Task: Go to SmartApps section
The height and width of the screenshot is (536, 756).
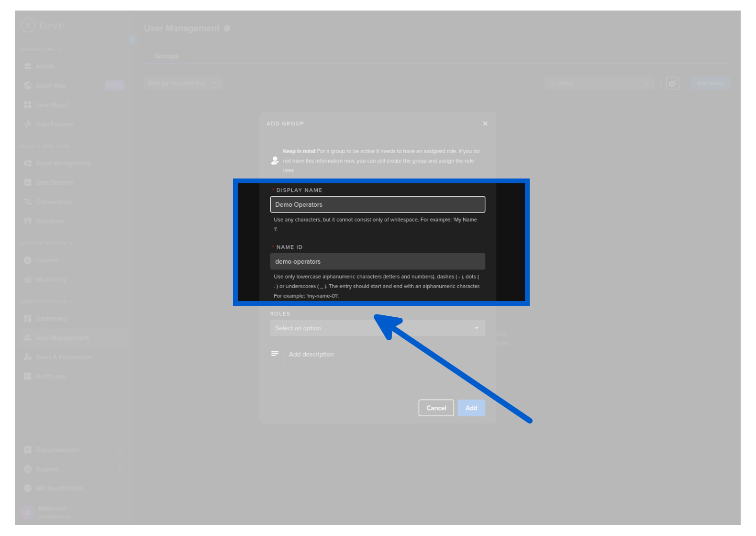Action: [52, 105]
